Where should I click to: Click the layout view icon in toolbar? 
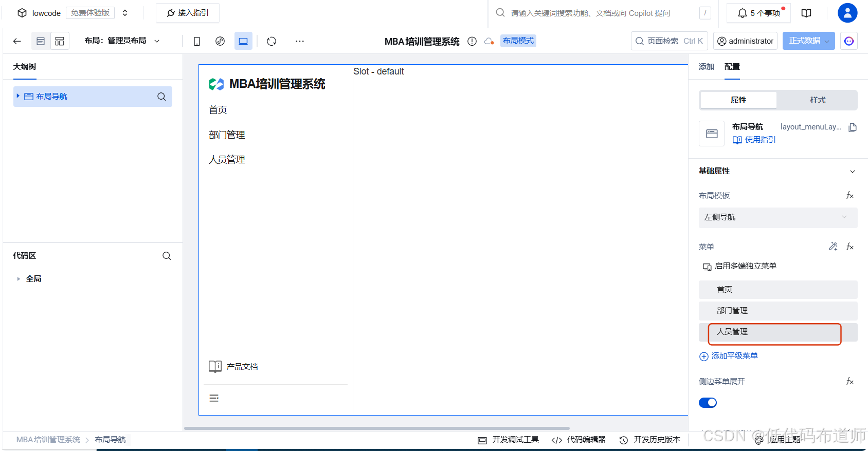click(x=60, y=41)
